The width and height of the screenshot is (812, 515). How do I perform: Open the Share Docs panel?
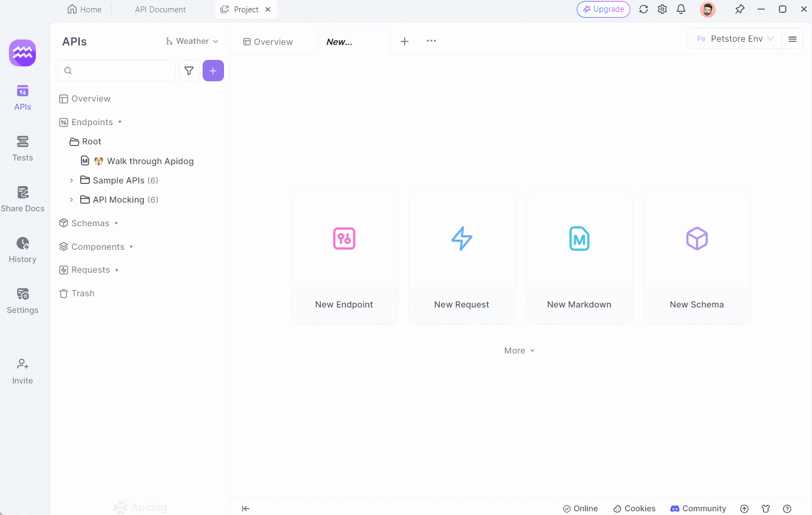coord(22,199)
